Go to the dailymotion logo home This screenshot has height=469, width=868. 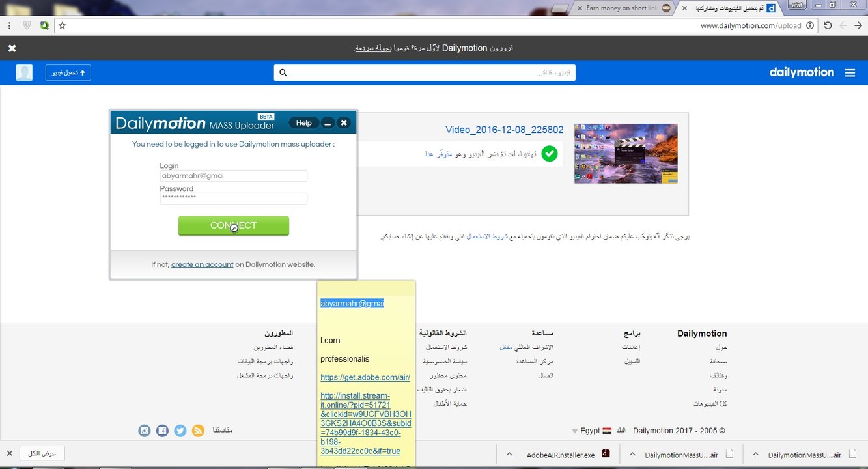pos(802,72)
